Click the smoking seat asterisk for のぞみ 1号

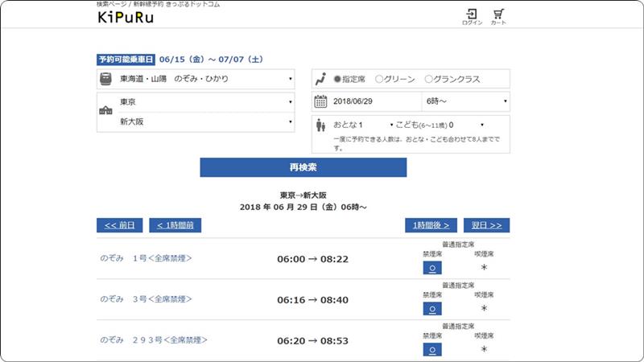(484, 268)
